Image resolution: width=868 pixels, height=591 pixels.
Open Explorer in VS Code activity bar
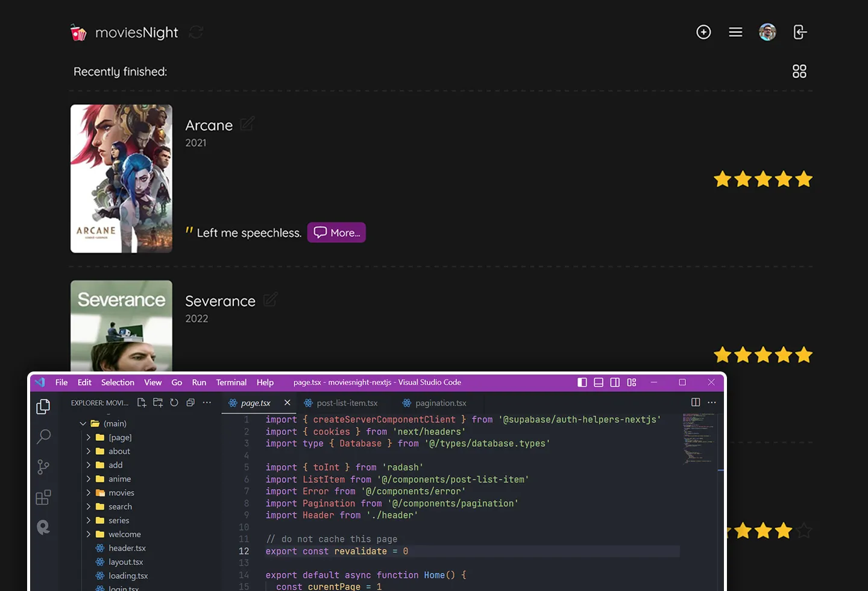[x=43, y=406]
